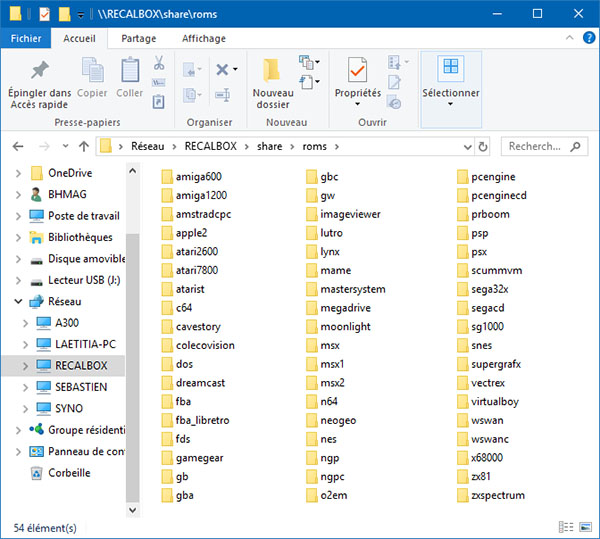This screenshot has height=539, width=600.
Task: Select the mastersystem folder
Action: click(x=346, y=289)
